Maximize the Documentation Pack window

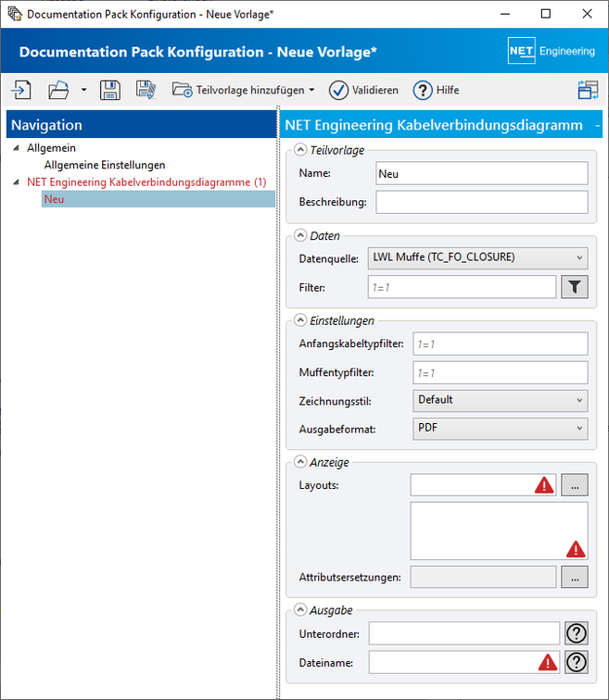pyautogui.click(x=546, y=14)
